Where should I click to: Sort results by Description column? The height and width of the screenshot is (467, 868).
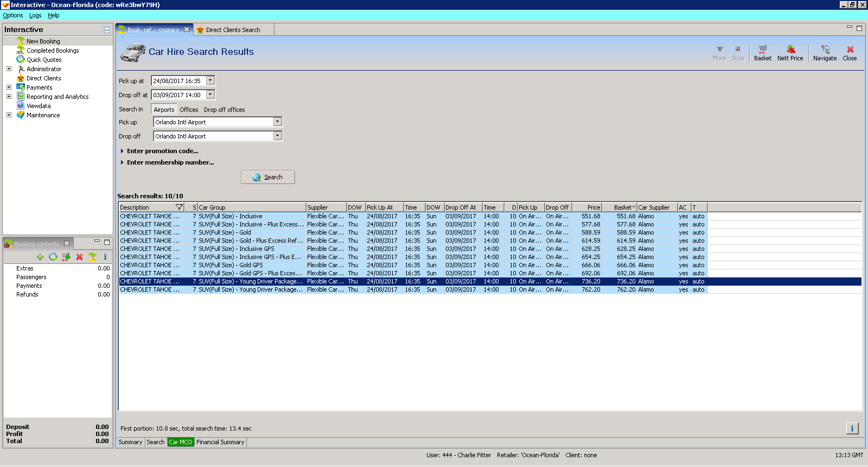(x=151, y=207)
